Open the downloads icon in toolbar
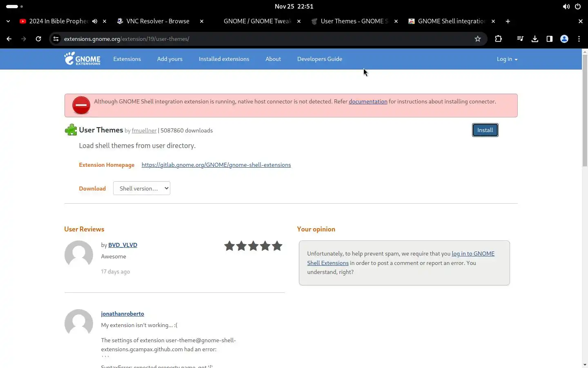This screenshot has height=368, width=588. tap(535, 39)
